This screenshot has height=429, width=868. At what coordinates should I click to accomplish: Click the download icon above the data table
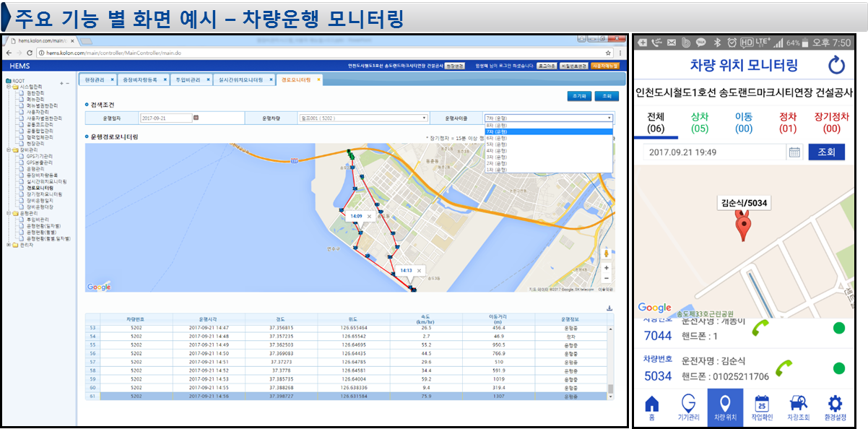point(609,308)
